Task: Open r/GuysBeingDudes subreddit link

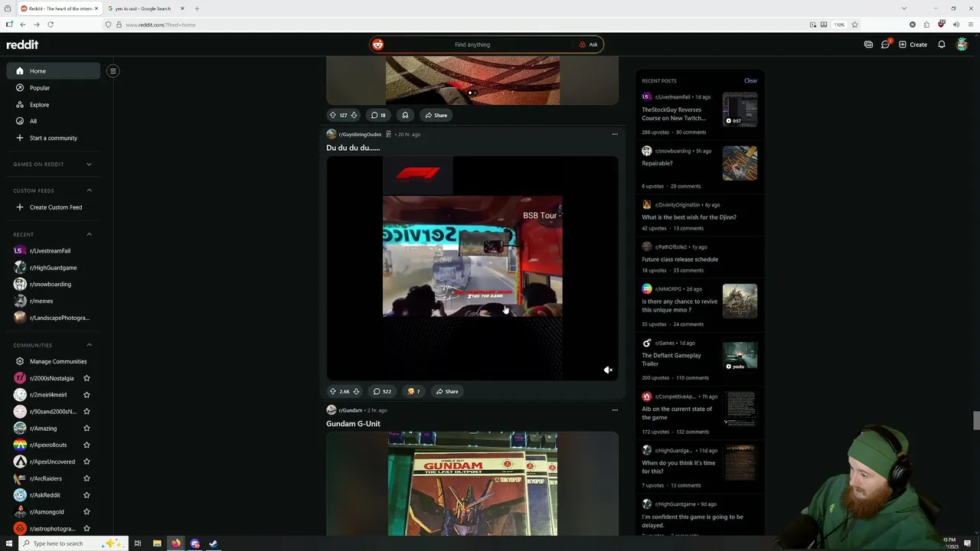Action: (x=360, y=134)
